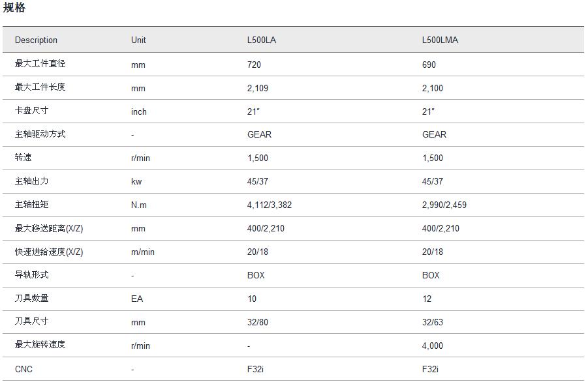588x384 pixels.
Task: Click the 4,000 max rotation speed value
Action: click(x=433, y=346)
